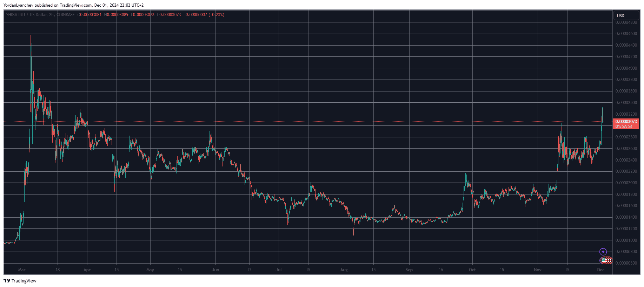Click the 17 date label on time axis
Viewport: 644px width, 287px height.
(249, 270)
